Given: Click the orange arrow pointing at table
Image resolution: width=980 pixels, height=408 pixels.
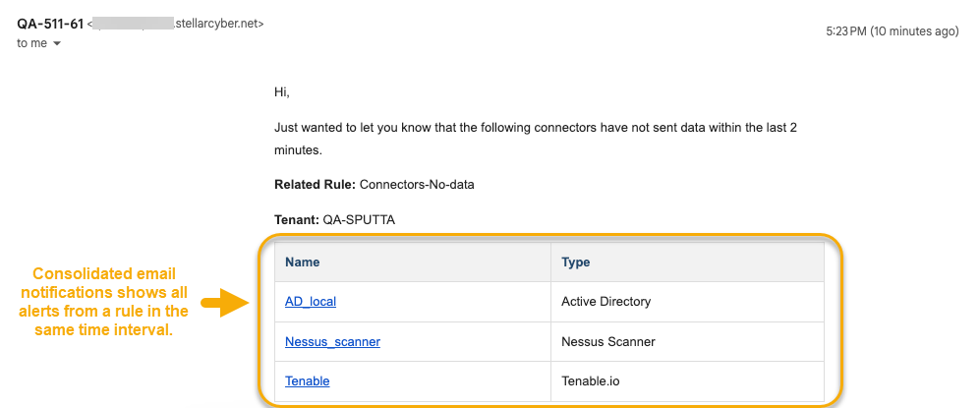Looking at the screenshot, I should (x=223, y=306).
